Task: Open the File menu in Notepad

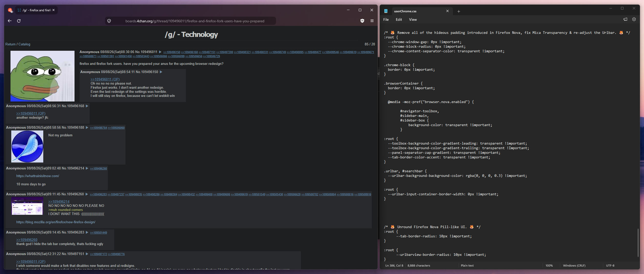Action: 386,19
